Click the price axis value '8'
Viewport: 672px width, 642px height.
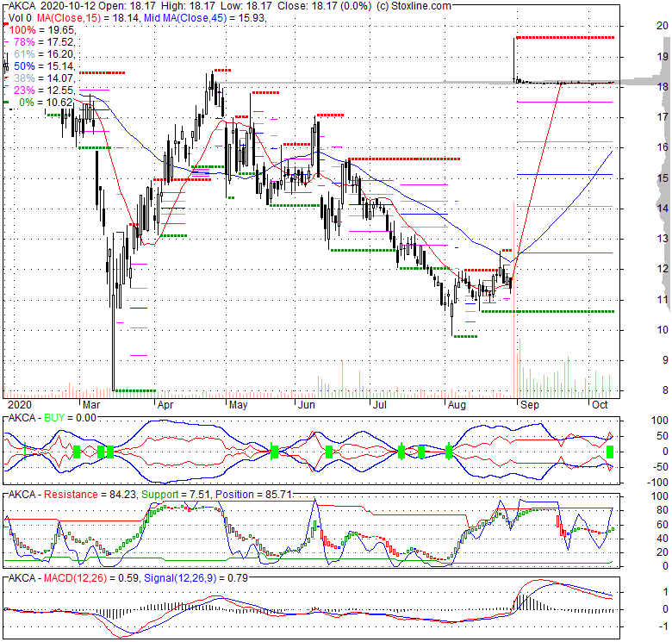(x=665, y=390)
